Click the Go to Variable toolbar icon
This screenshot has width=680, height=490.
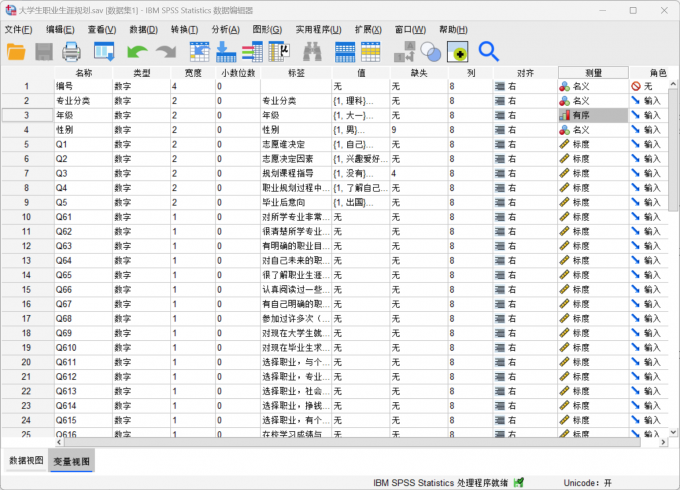coord(226,52)
